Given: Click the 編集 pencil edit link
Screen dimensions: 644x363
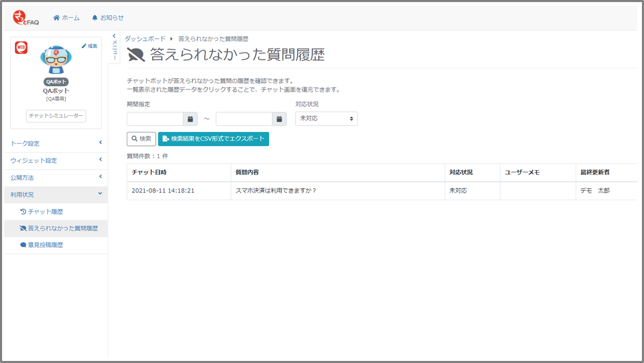Looking at the screenshot, I should (x=90, y=46).
